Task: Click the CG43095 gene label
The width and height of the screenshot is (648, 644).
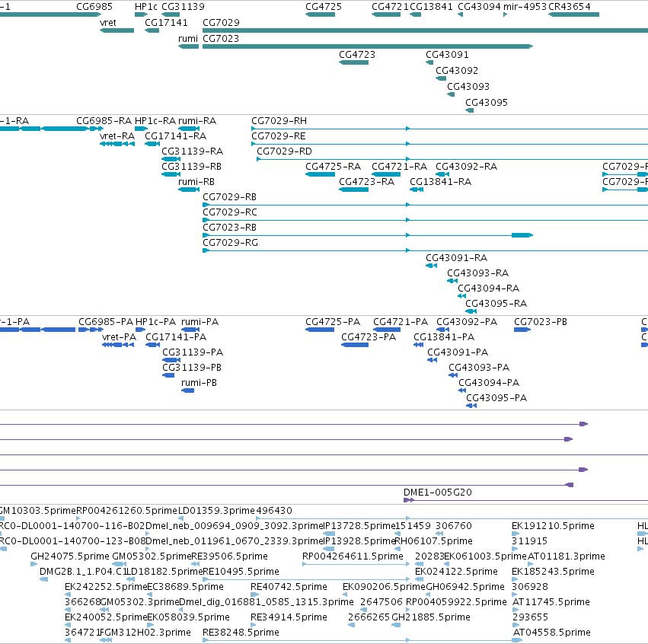Action: click(x=487, y=103)
